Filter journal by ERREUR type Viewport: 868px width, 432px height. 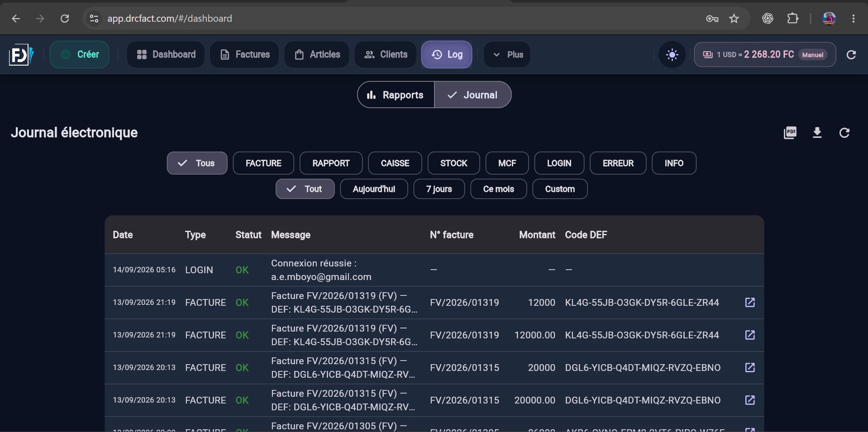[x=618, y=163]
